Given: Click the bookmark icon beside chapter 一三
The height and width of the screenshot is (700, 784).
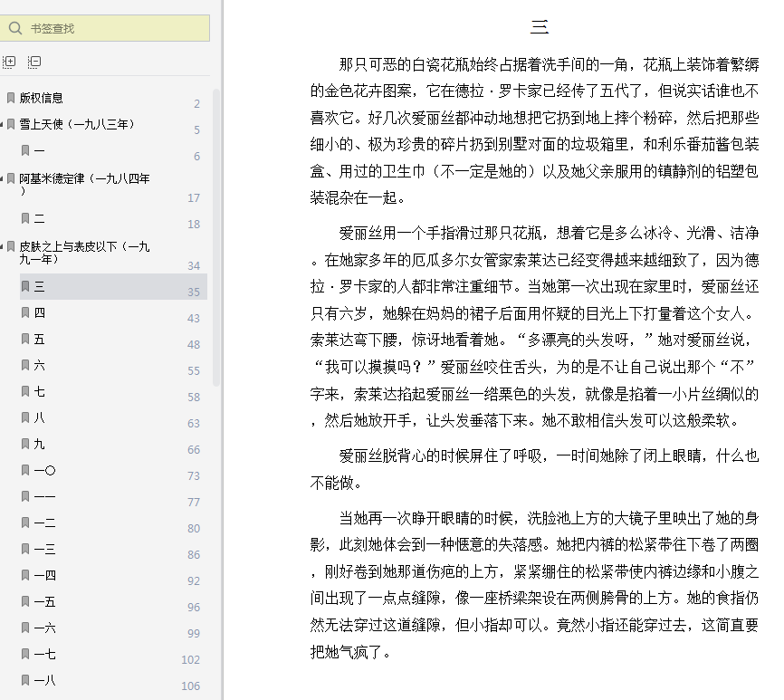Looking at the screenshot, I should pos(25,549).
